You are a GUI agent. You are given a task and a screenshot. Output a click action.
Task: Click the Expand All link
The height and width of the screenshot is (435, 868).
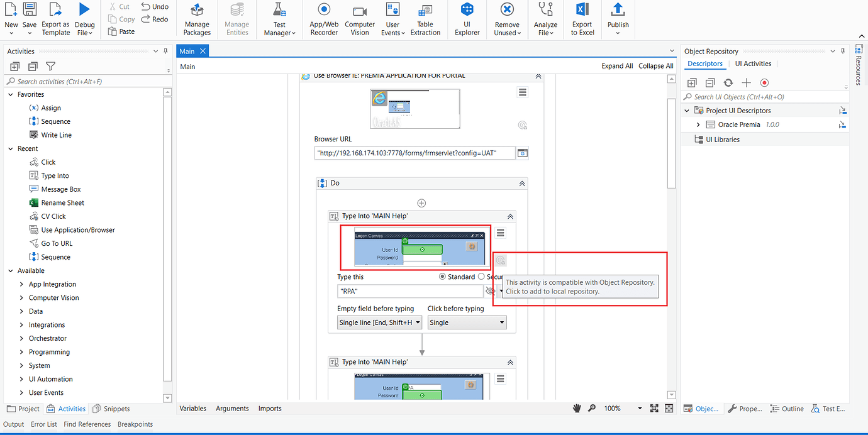tap(617, 65)
